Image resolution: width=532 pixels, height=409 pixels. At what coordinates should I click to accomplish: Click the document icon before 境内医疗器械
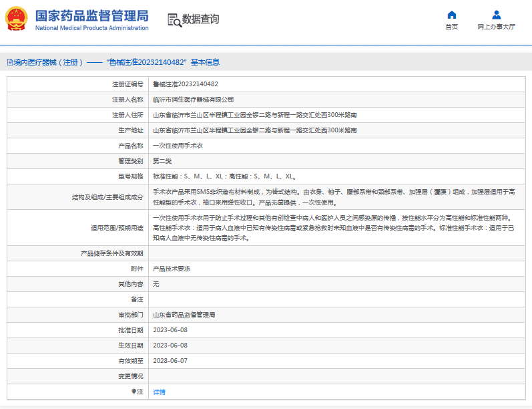point(10,62)
